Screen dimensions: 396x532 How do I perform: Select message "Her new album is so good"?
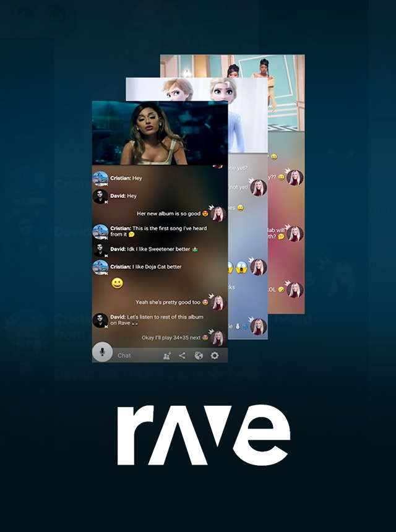pos(173,214)
